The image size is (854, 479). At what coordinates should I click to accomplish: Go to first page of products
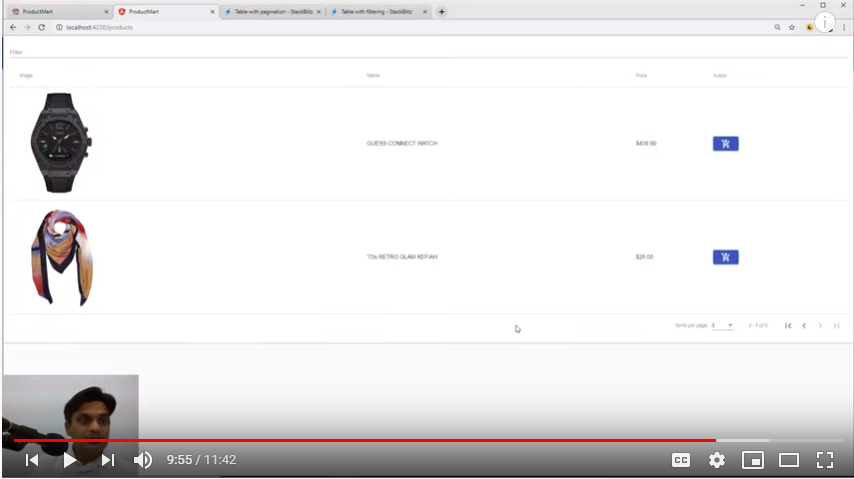(788, 325)
